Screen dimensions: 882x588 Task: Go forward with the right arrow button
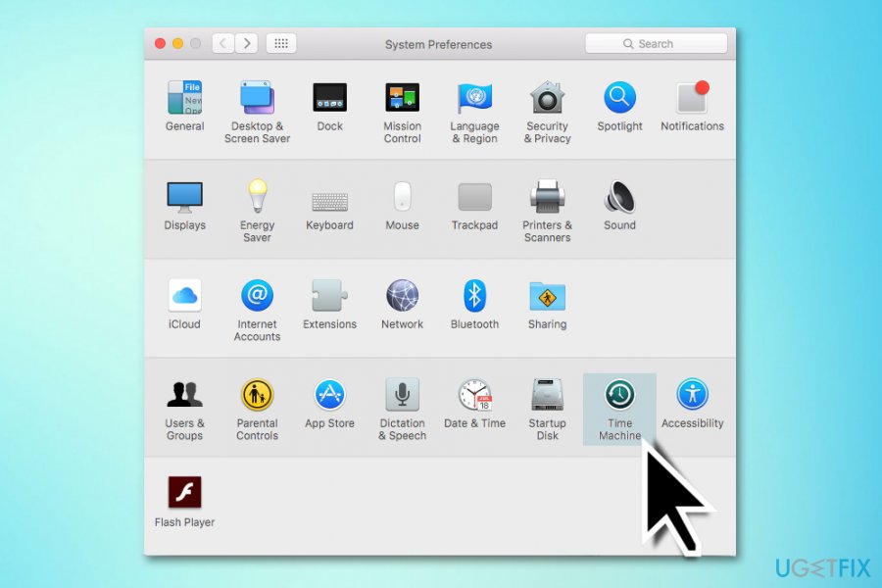point(246,43)
